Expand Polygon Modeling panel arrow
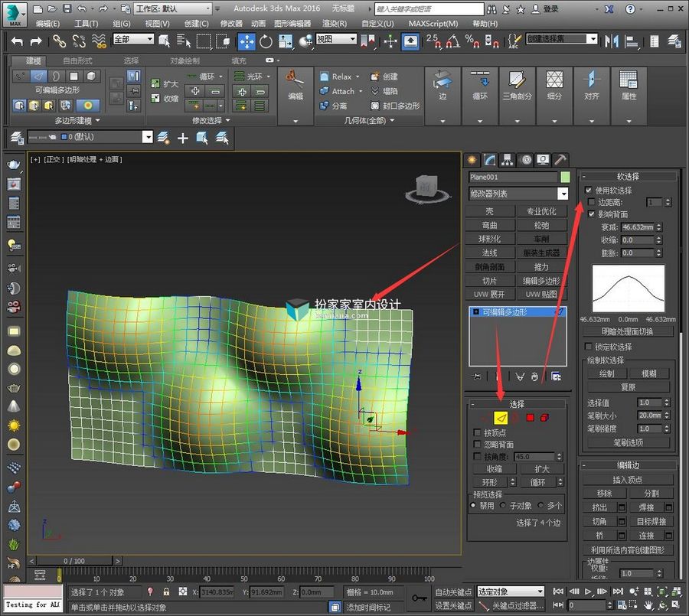Viewport: 689px width, 616px height. pyautogui.click(x=97, y=120)
